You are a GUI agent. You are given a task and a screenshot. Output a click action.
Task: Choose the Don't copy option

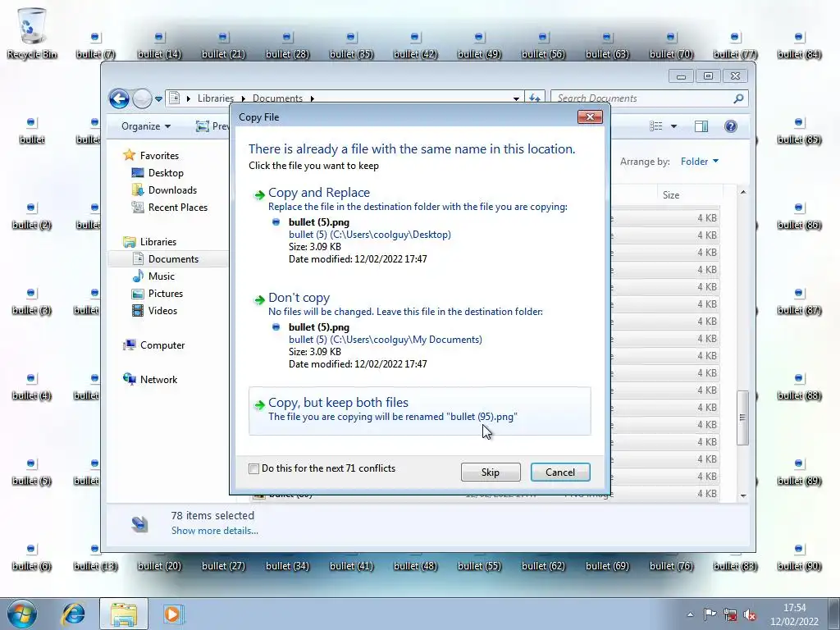419,331
